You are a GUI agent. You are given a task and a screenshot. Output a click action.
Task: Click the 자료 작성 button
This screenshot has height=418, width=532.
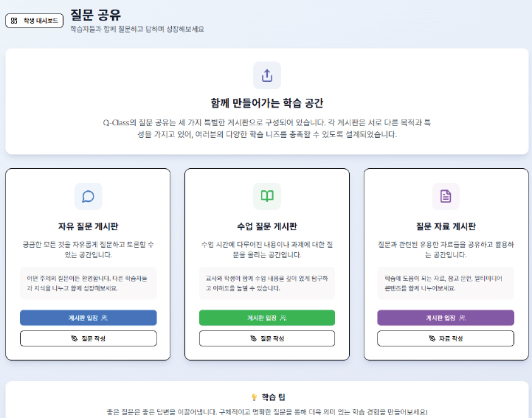tap(446, 338)
